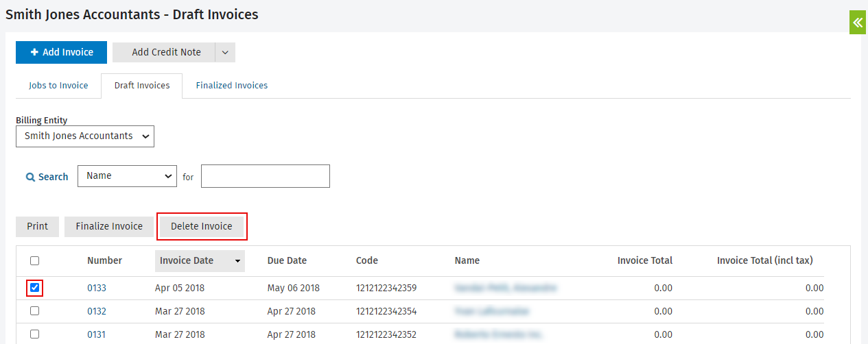This screenshot has height=344, width=868.
Task: Click the Number column header
Action: pos(104,260)
